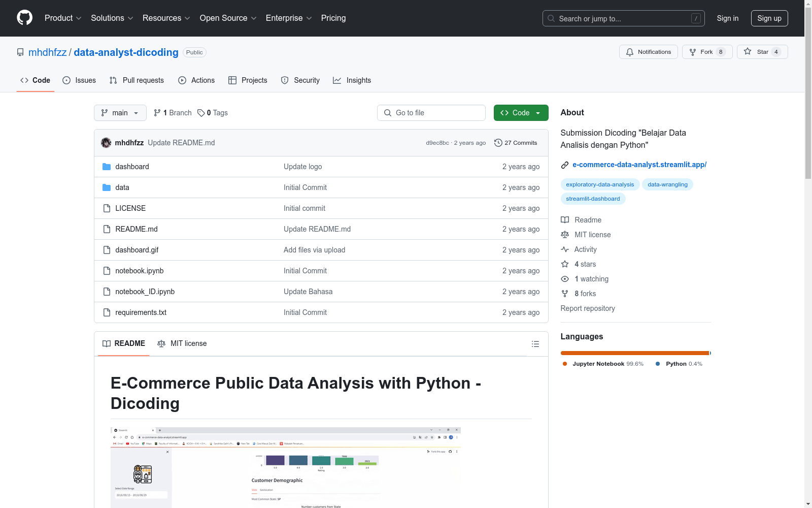The image size is (812, 508).
Task: Click the link icon beside streamlit URL
Action: click(565, 165)
